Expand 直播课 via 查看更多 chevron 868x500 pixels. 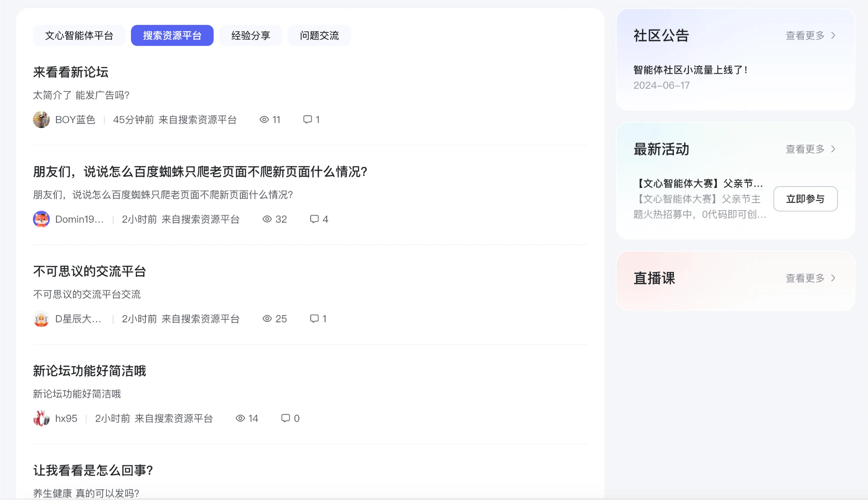[x=833, y=278]
